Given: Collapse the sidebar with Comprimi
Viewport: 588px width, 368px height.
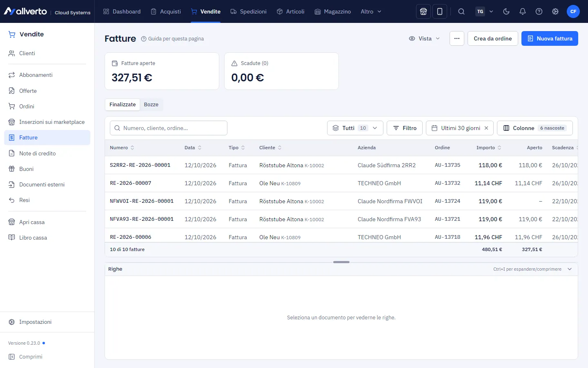Looking at the screenshot, I should pyautogui.click(x=47, y=357).
